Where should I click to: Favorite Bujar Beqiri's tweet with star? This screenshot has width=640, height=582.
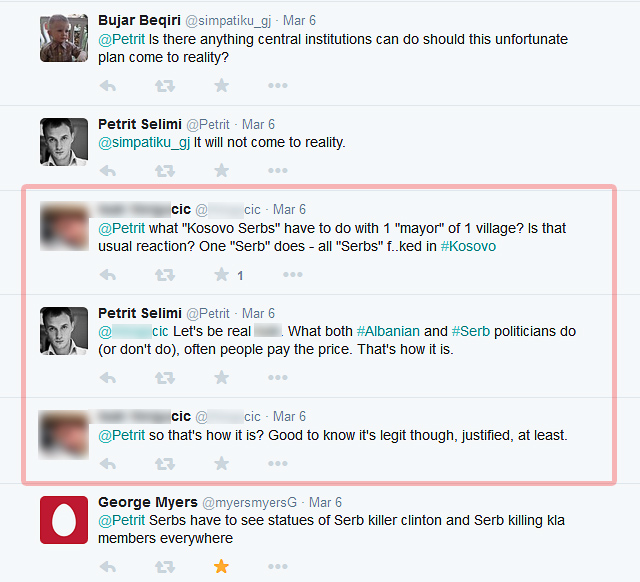221,86
